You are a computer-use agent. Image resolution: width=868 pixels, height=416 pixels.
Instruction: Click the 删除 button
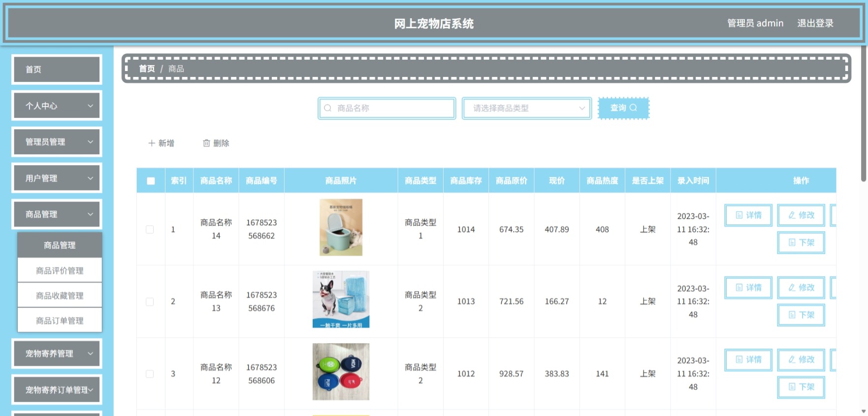click(216, 143)
